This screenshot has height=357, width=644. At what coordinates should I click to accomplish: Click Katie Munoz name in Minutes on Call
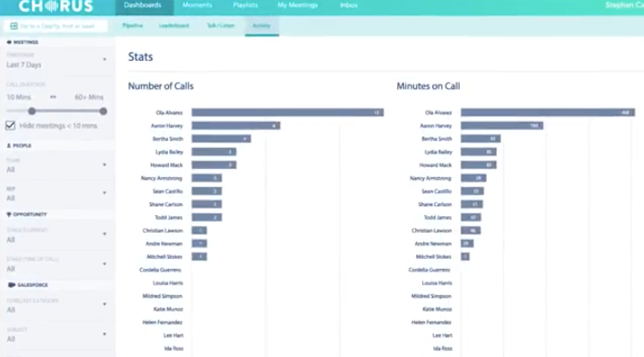click(x=437, y=310)
